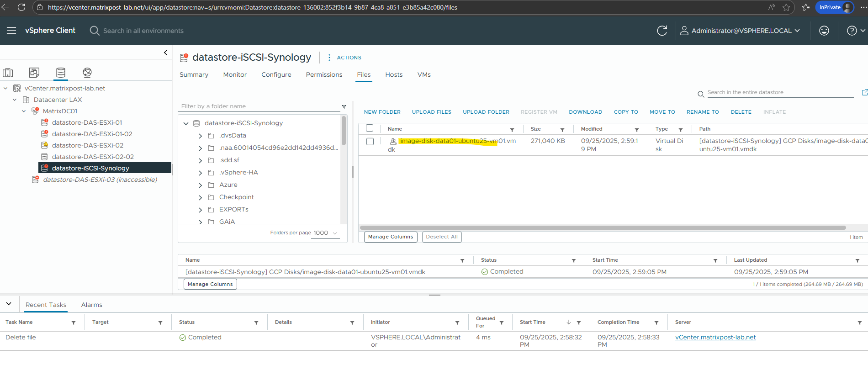Image resolution: width=868 pixels, height=370 pixels.
Task: Focus Search in all environments field
Action: [x=143, y=31]
